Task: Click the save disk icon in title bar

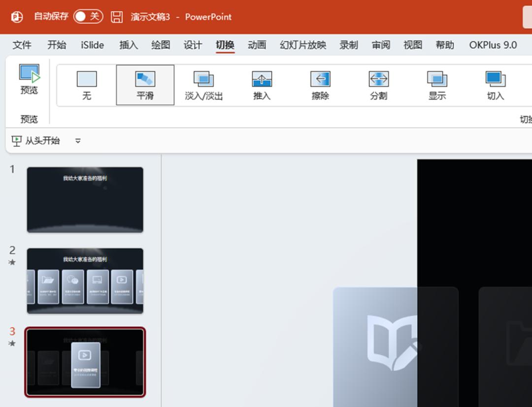Action: (117, 17)
